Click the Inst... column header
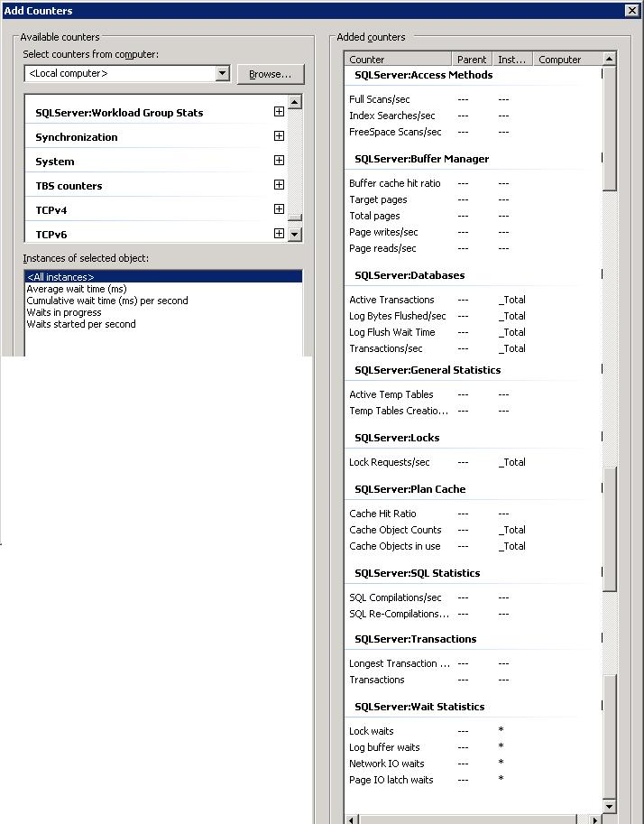644x824 pixels. (x=512, y=60)
